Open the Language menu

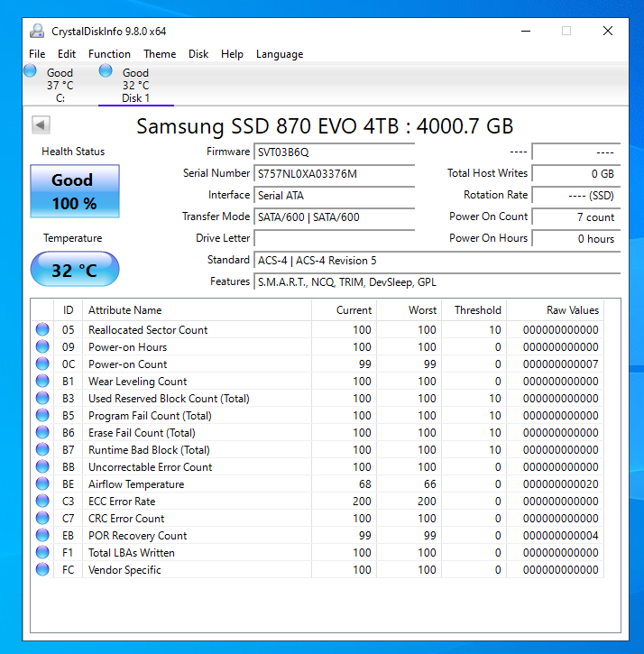click(x=280, y=54)
